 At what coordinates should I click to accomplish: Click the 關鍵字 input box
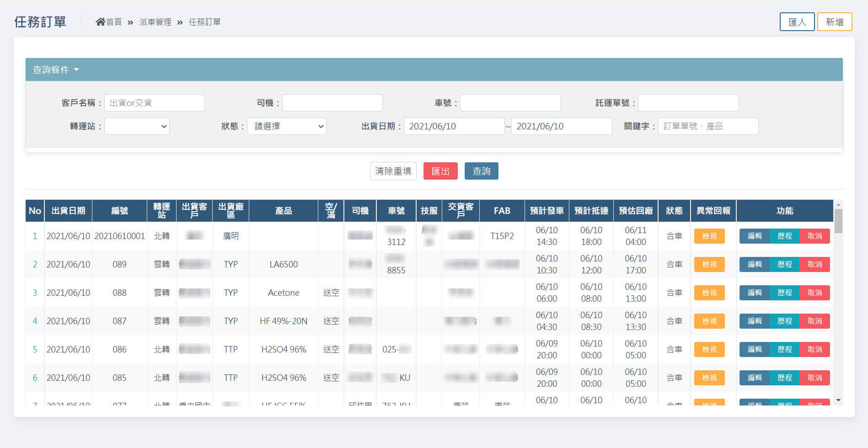[x=707, y=126]
